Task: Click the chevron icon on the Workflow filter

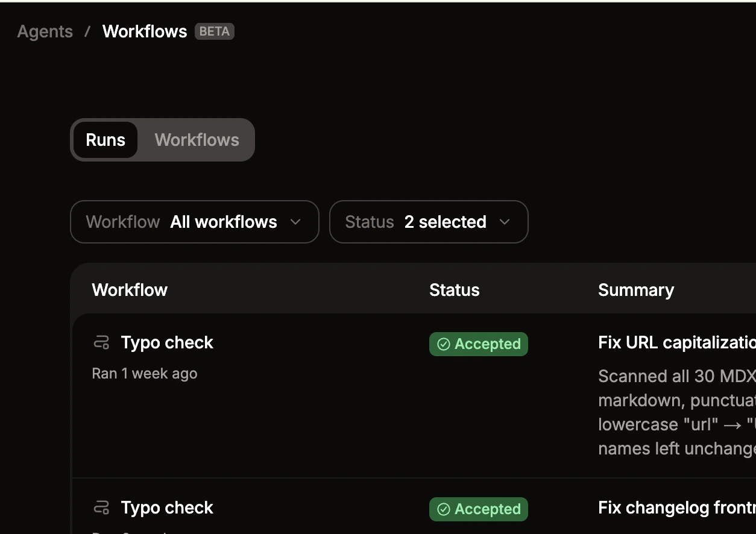Action: pyautogui.click(x=295, y=222)
